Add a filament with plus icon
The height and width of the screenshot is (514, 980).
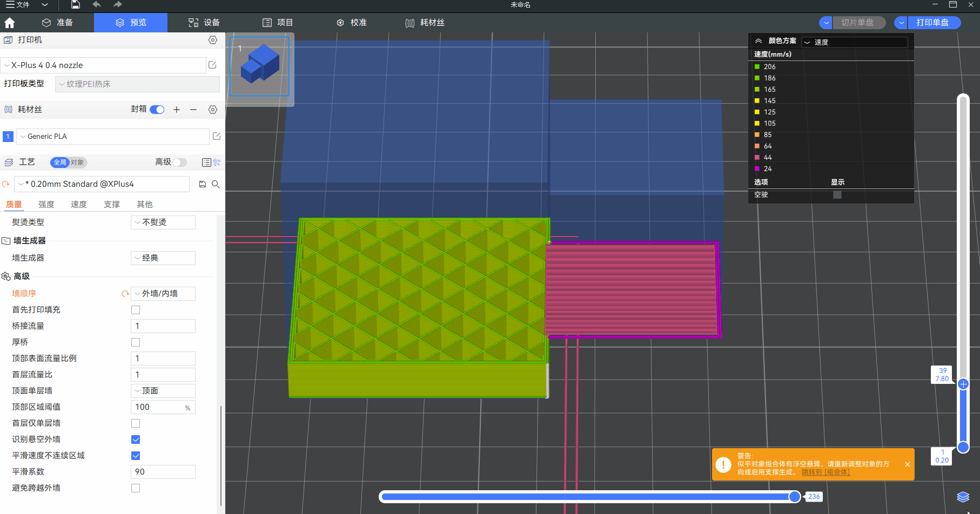point(177,110)
